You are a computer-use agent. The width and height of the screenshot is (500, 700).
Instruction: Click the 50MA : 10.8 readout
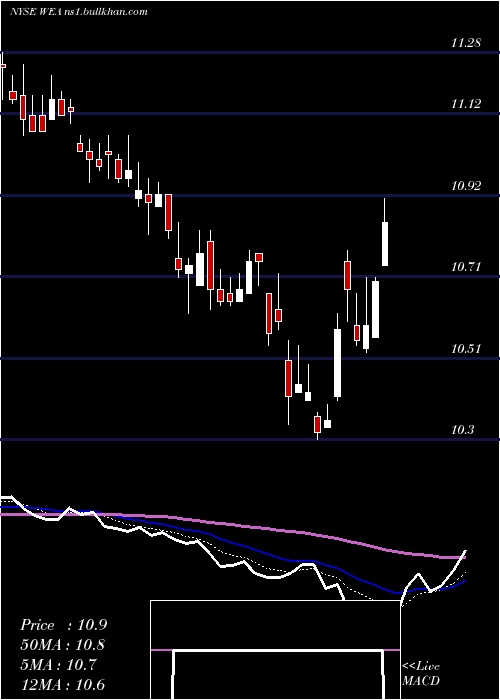[x=64, y=645]
